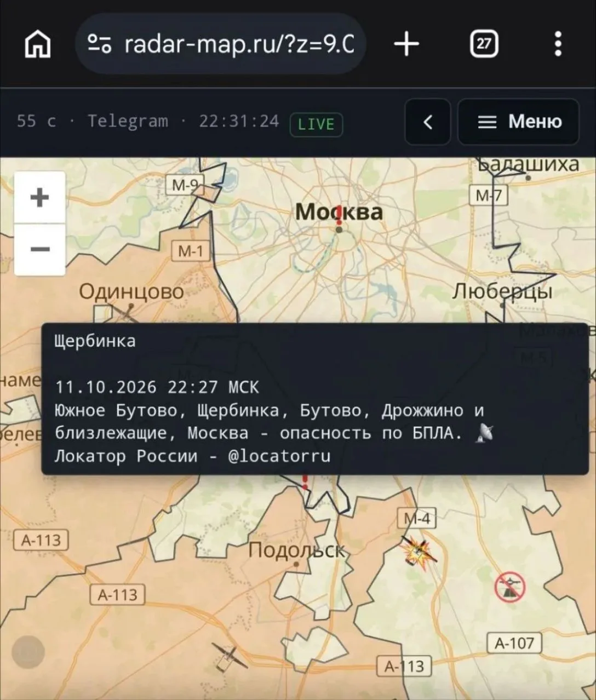
Task: Open the browser three-dot menu
Action: (558, 44)
